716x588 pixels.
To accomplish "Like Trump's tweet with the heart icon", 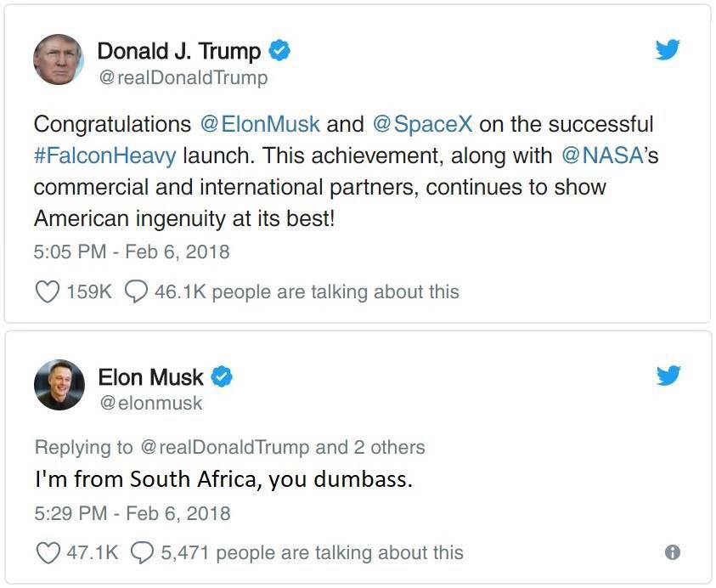I will (47, 291).
